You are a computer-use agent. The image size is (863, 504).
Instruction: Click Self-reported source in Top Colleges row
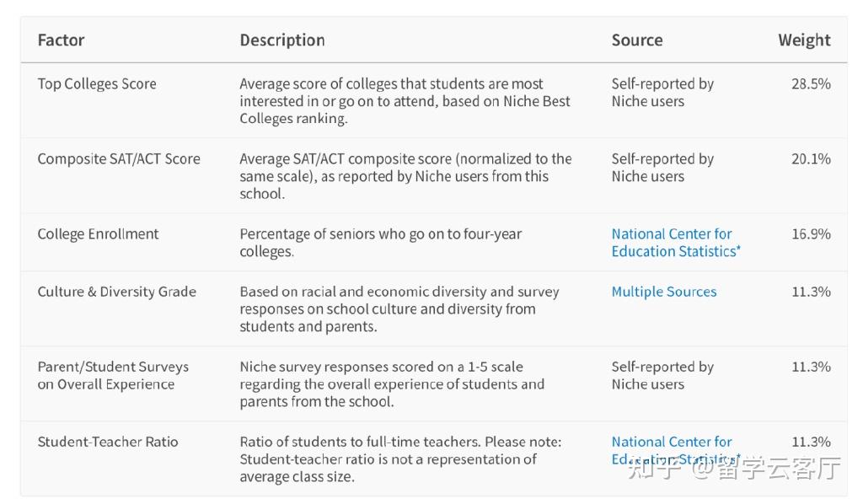(x=662, y=92)
